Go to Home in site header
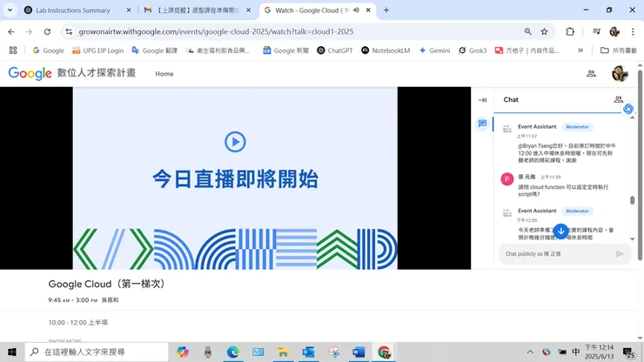 coord(164,74)
